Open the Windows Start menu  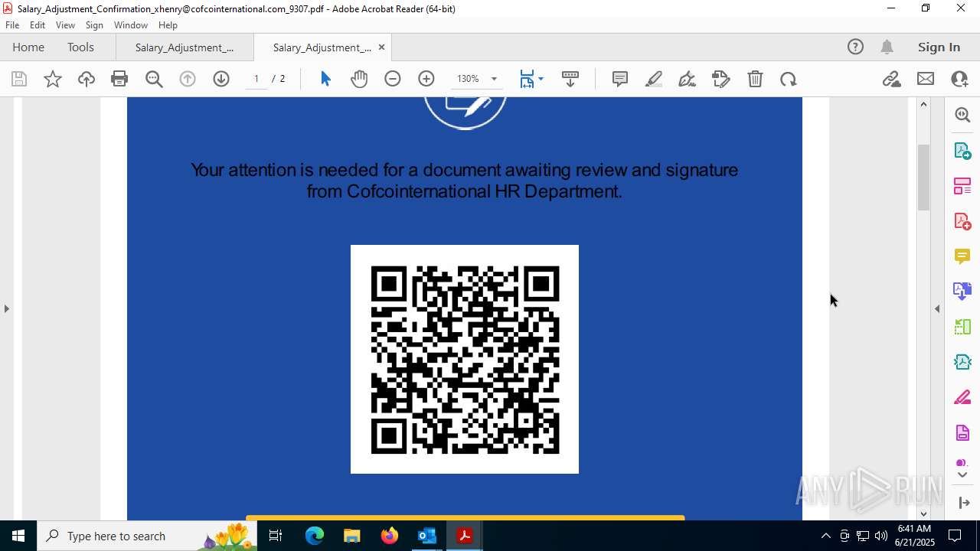click(18, 536)
